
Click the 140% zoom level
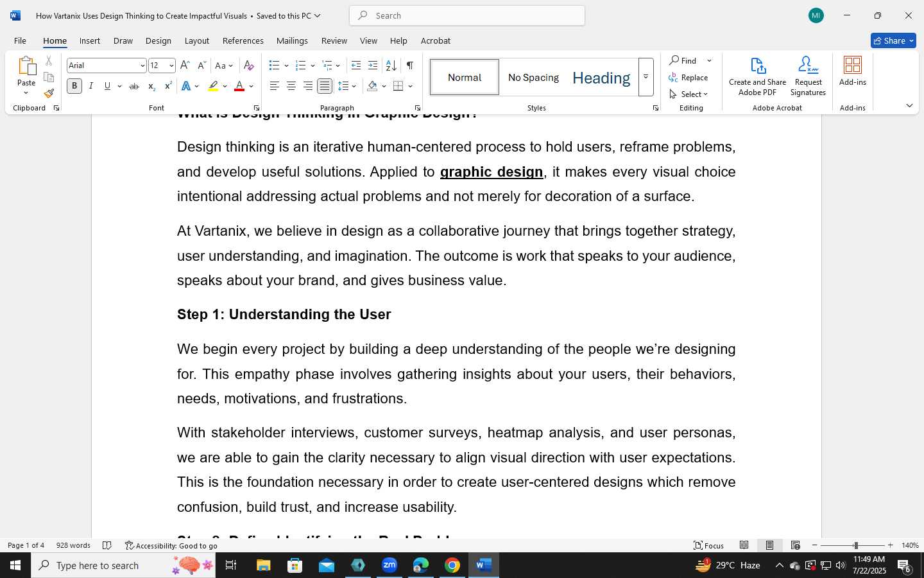tap(910, 545)
